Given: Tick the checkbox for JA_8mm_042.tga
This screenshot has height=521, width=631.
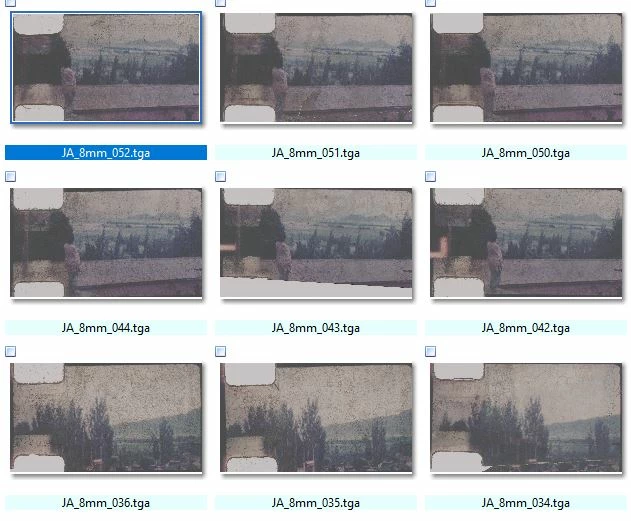Looking at the screenshot, I should [x=431, y=176].
